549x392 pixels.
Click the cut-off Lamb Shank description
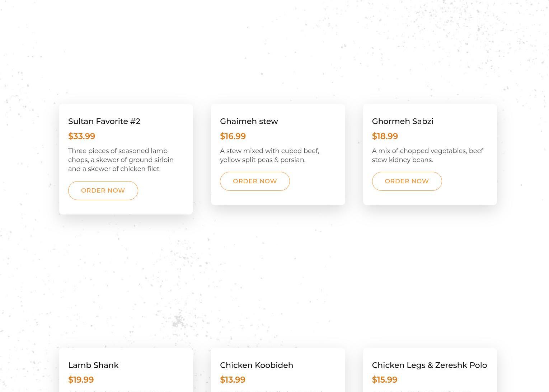click(x=118, y=391)
